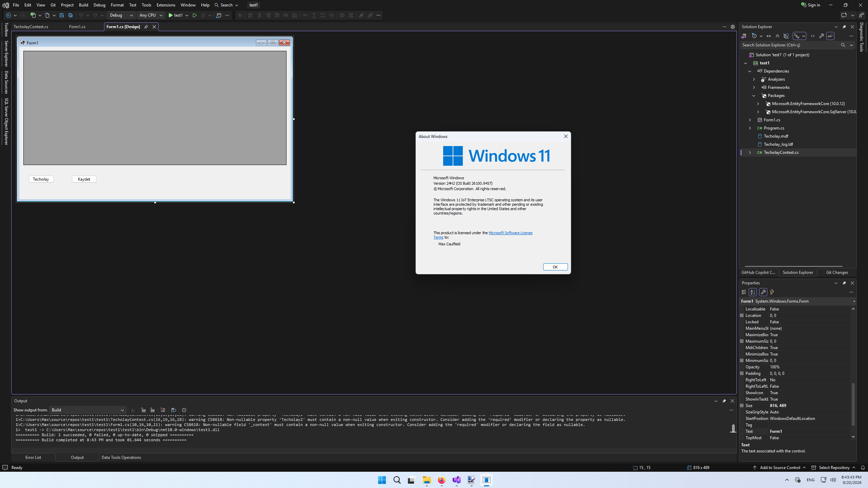Image resolution: width=868 pixels, height=488 pixels.
Task: Open Microsoft Software License Terms link
Action: coord(510,233)
